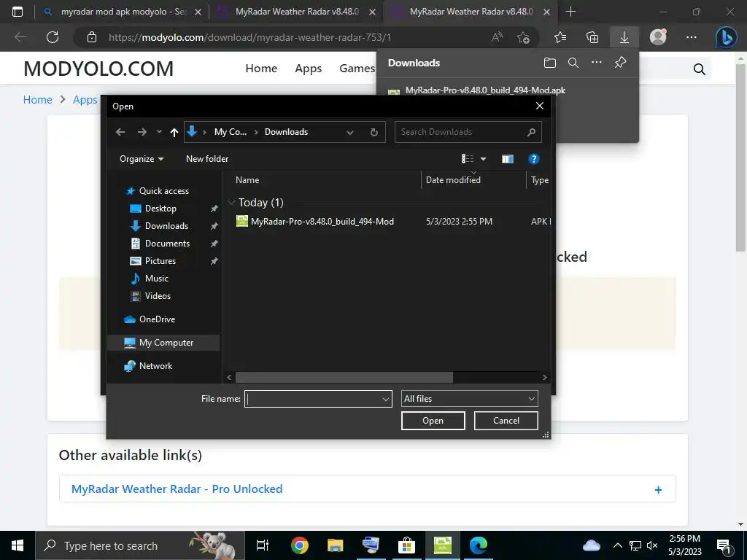Select My Computer in navigation pane

point(163,343)
